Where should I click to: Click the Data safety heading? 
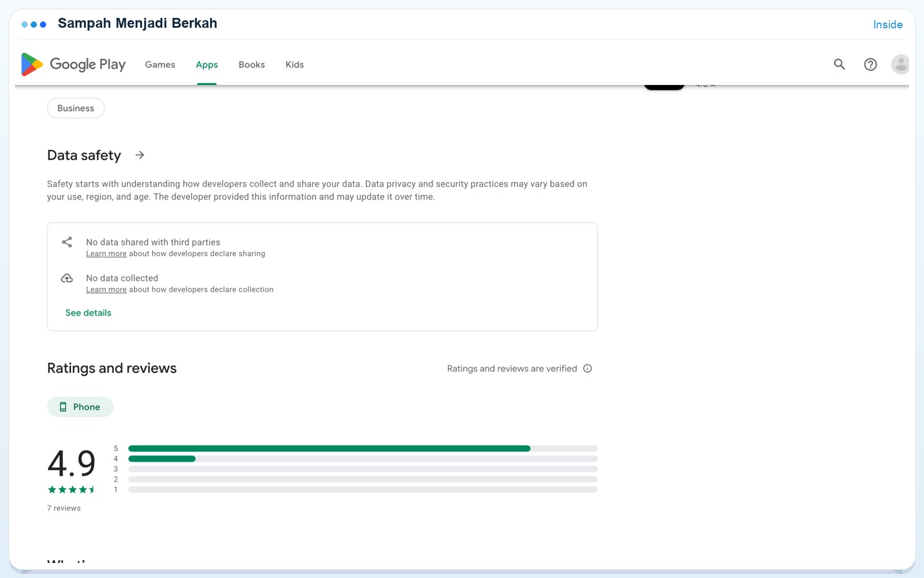click(84, 155)
